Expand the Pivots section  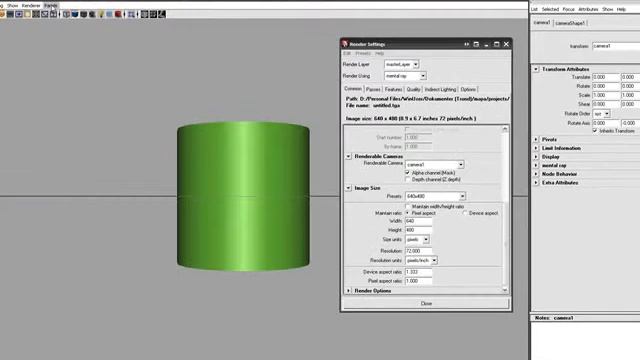point(536,140)
